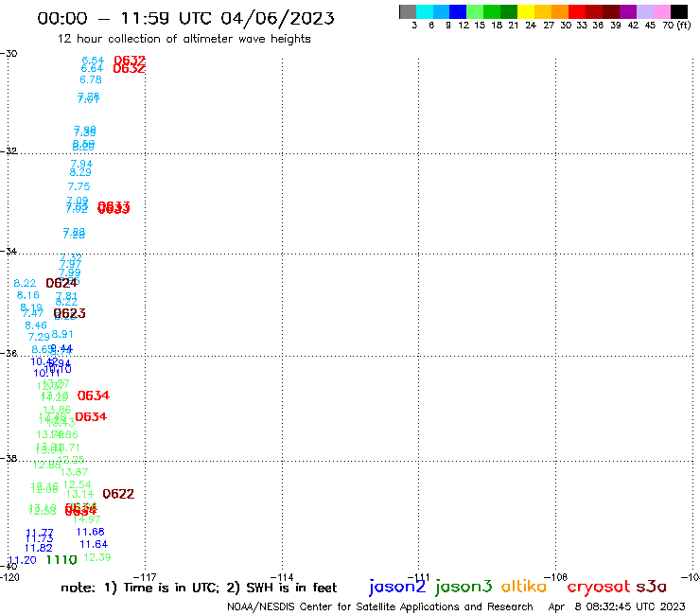The width and height of the screenshot is (700, 615).
Task: Click the wave height value '11.64'
Action: pyautogui.click(x=94, y=544)
